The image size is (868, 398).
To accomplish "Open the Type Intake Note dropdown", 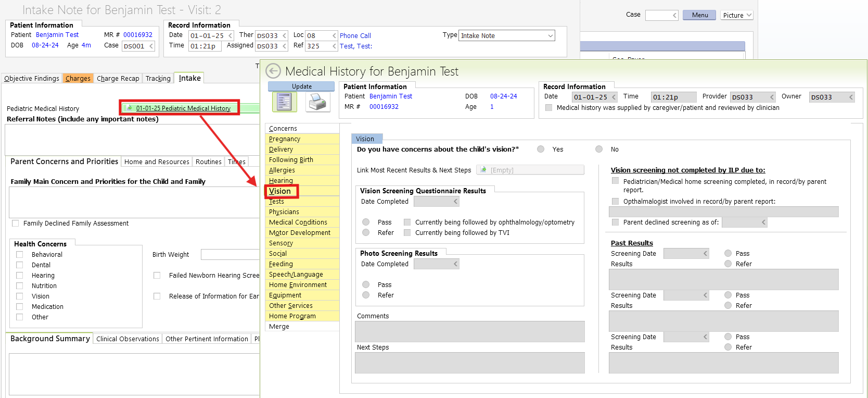I will pos(550,35).
